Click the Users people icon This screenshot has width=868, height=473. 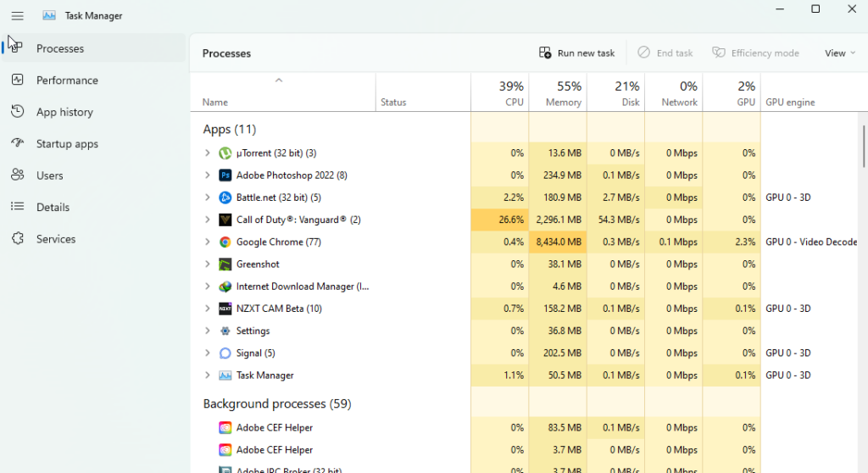tap(18, 175)
